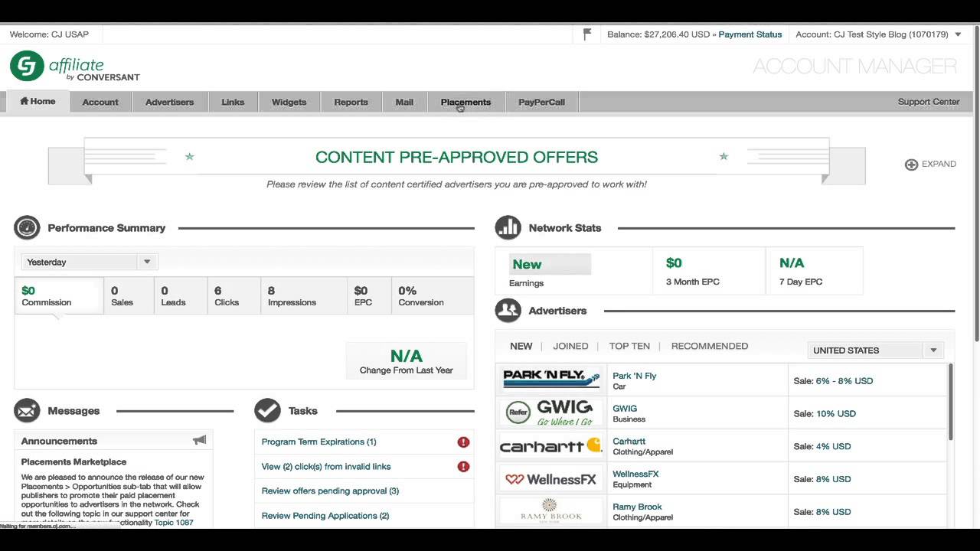Open the Ramy Brook advertiser link

pyautogui.click(x=637, y=507)
